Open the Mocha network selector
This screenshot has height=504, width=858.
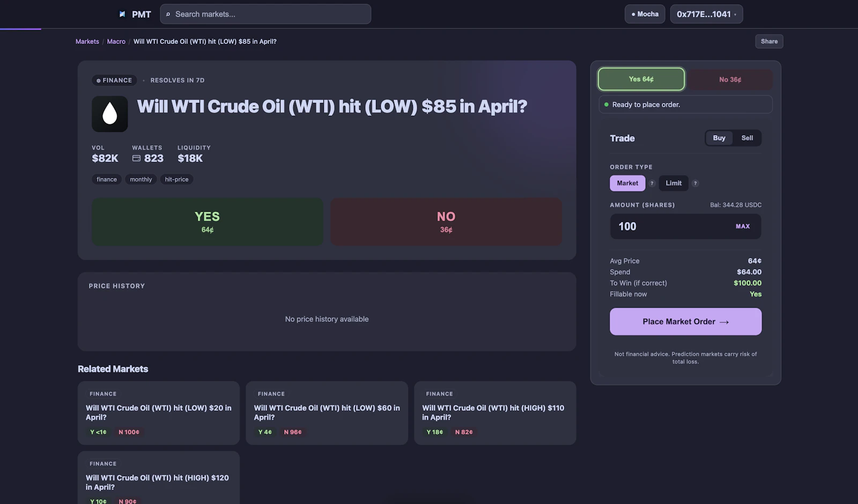click(x=645, y=14)
